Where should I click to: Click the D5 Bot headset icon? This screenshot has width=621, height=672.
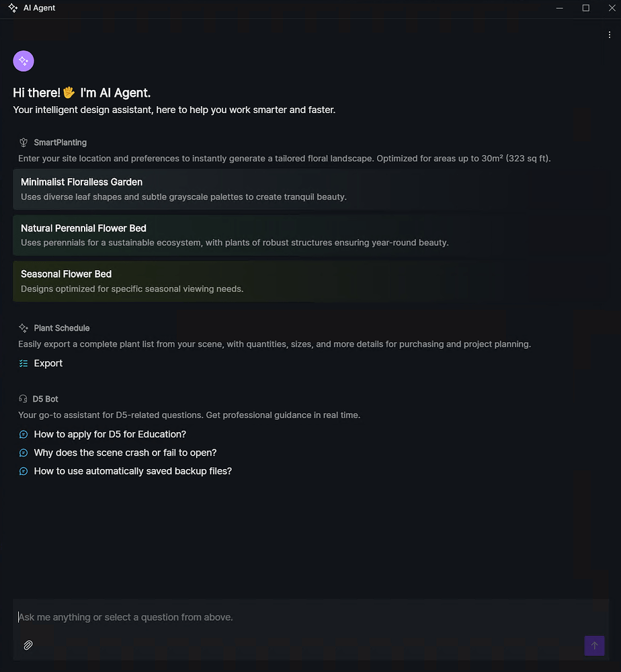23,398
